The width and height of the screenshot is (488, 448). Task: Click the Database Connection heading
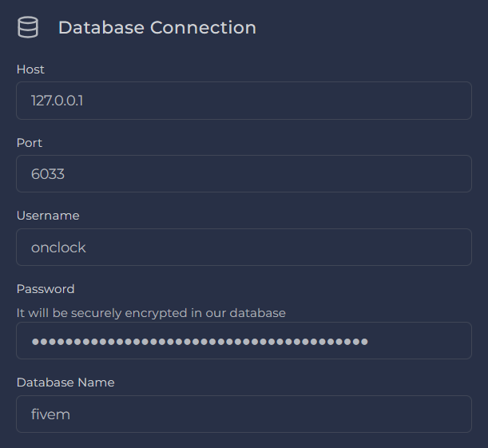[x=157, y=27]
